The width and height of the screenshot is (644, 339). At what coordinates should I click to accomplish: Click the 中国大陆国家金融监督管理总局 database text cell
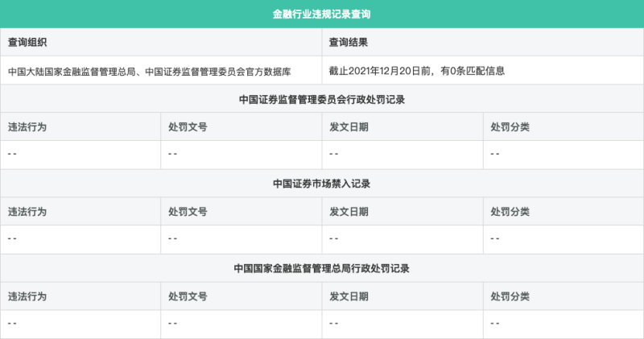click(x=161, y=71)
